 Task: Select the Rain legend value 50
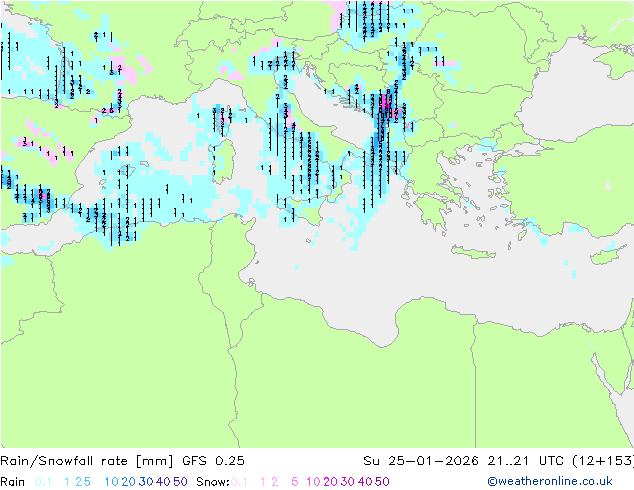pos(180,482)
